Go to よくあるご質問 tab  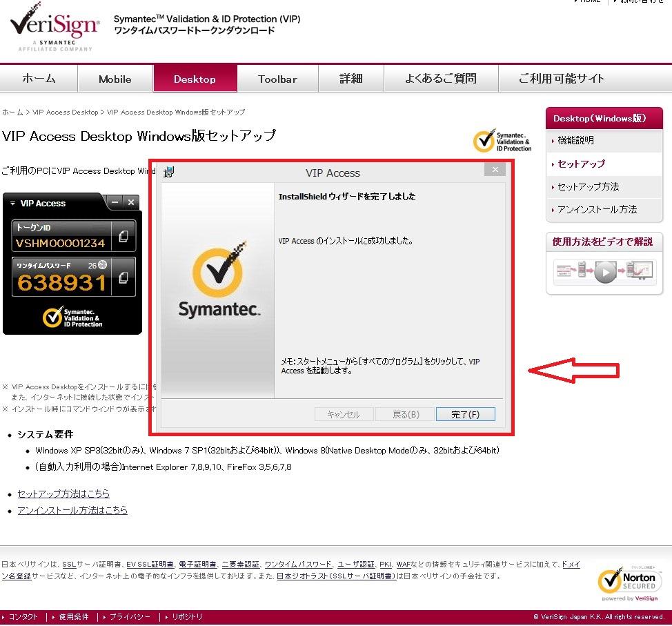441,79
